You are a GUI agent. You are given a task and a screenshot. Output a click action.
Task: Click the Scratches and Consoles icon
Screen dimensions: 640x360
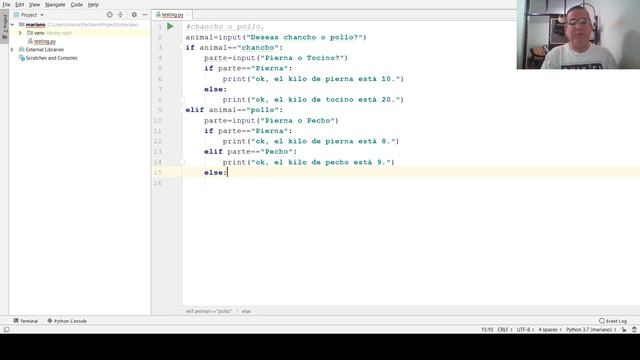click(22, 58)
